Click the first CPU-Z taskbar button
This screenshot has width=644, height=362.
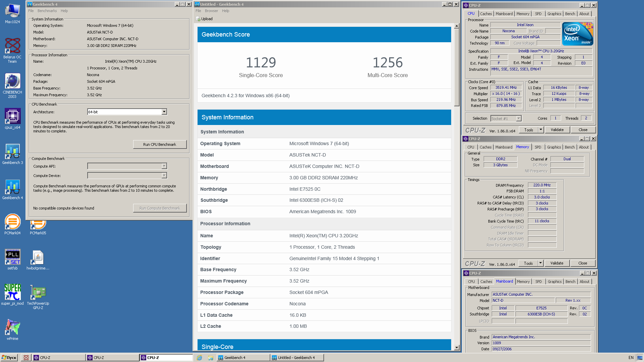pyautogui.click(x=58, y=358)
